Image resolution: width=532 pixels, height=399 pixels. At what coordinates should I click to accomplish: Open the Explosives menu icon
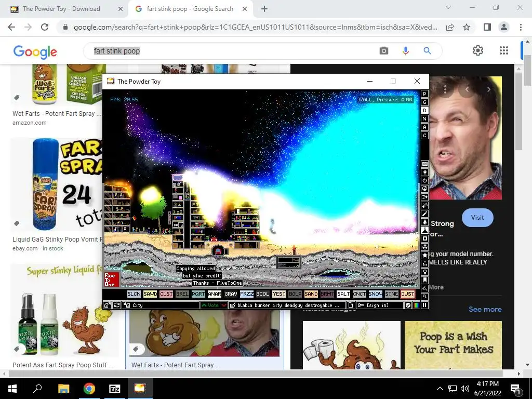click(x=424, y=205)
